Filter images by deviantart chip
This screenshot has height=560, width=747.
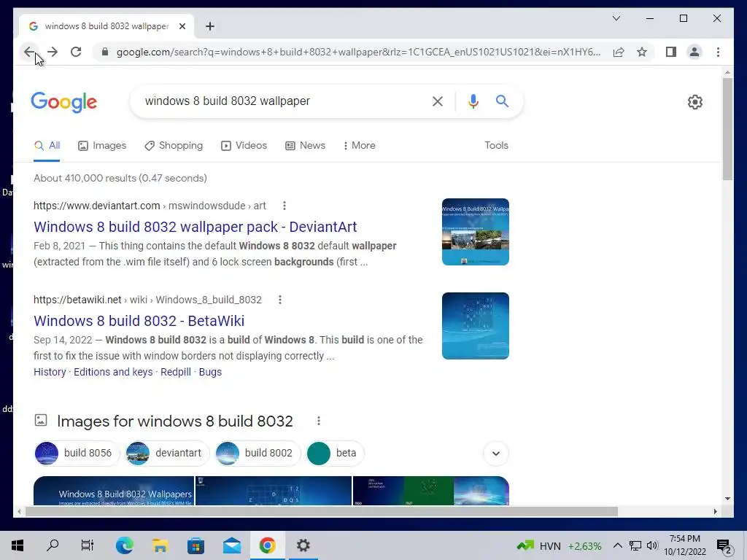[x=167, y=453]
